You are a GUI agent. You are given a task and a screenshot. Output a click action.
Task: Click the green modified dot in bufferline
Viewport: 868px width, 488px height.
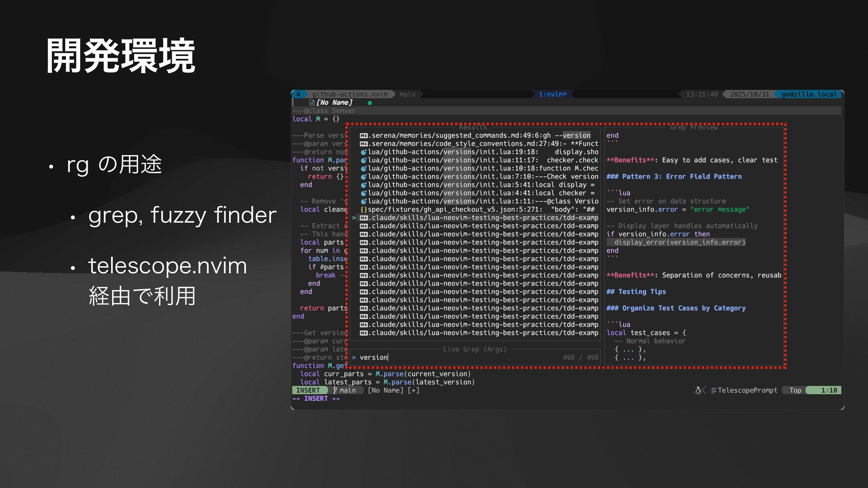pos(370,103)
